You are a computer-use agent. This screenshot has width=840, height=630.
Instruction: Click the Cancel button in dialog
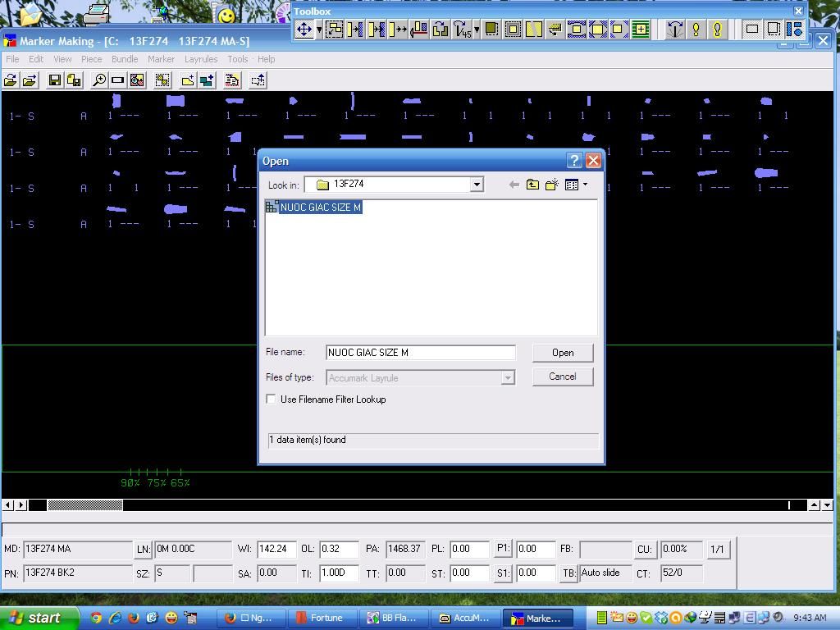coord(563,377)
